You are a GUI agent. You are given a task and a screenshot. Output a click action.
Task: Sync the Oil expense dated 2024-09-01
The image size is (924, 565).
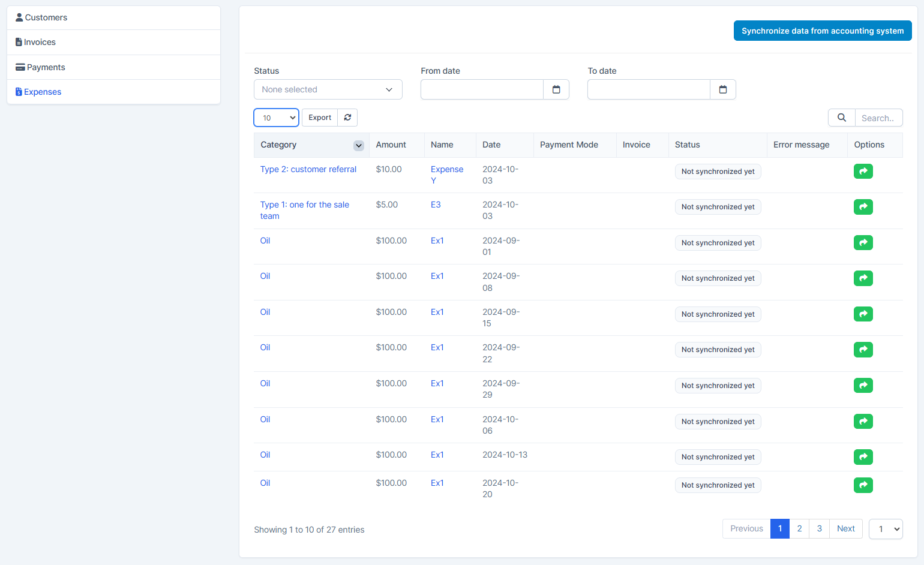[863, 243]
